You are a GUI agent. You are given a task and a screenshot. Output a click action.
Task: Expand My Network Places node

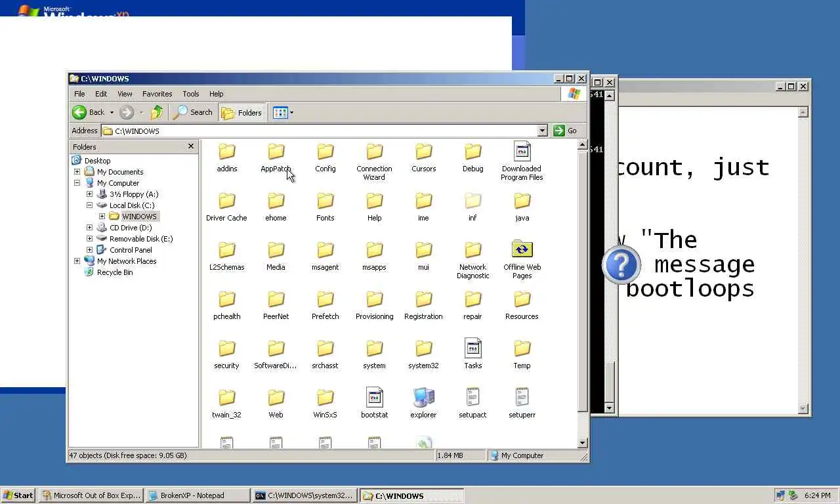click(x=77, y=261)
